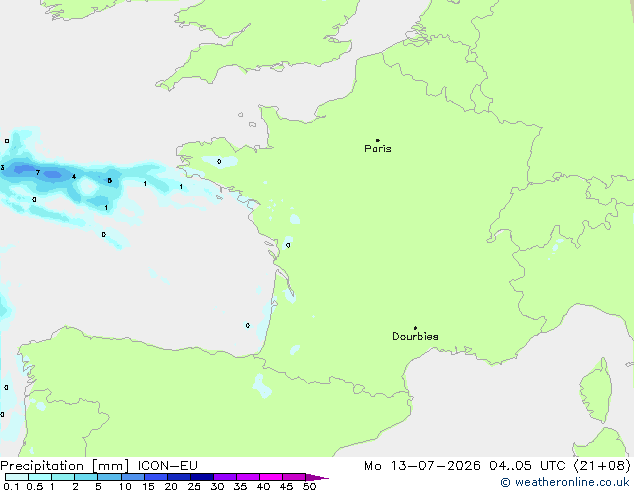634x490 pixels.
Task: Select legend swatch between 0.1 and 0.5
Action: tap(17, 477)
